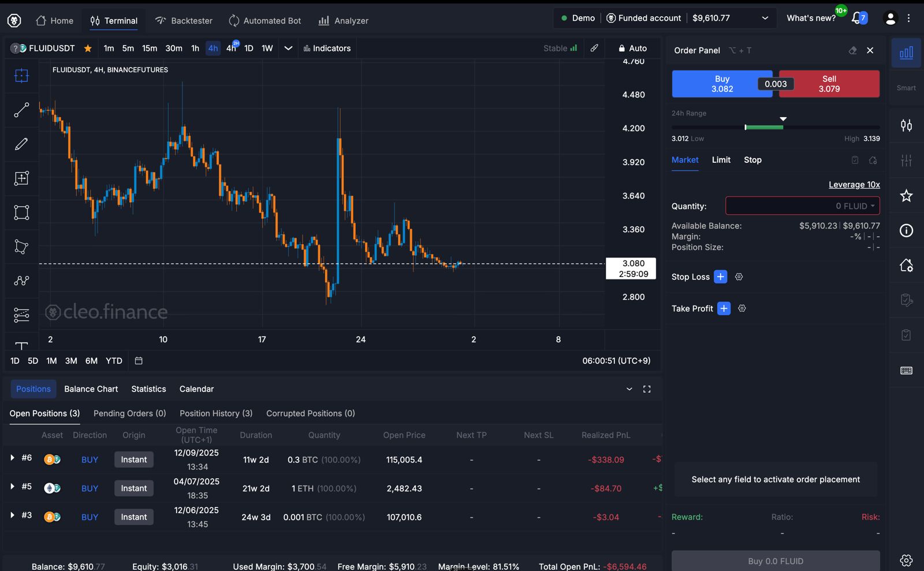Expand position #5 row details

[13, 487]
